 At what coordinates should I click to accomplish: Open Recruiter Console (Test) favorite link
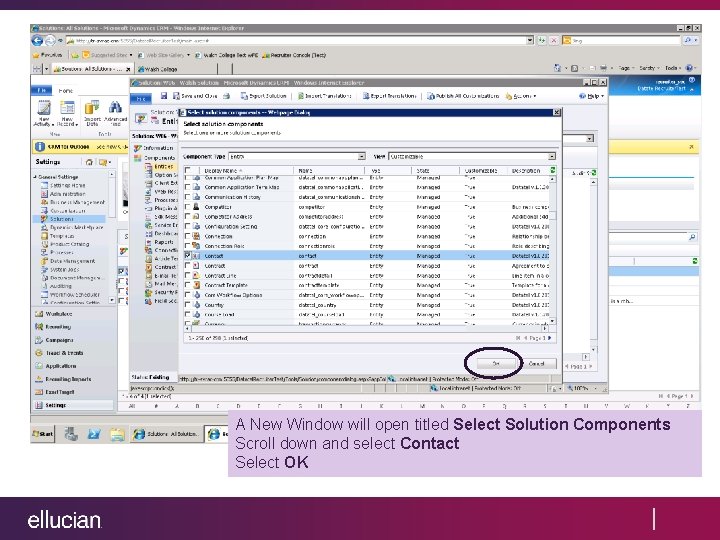point(294,55)
